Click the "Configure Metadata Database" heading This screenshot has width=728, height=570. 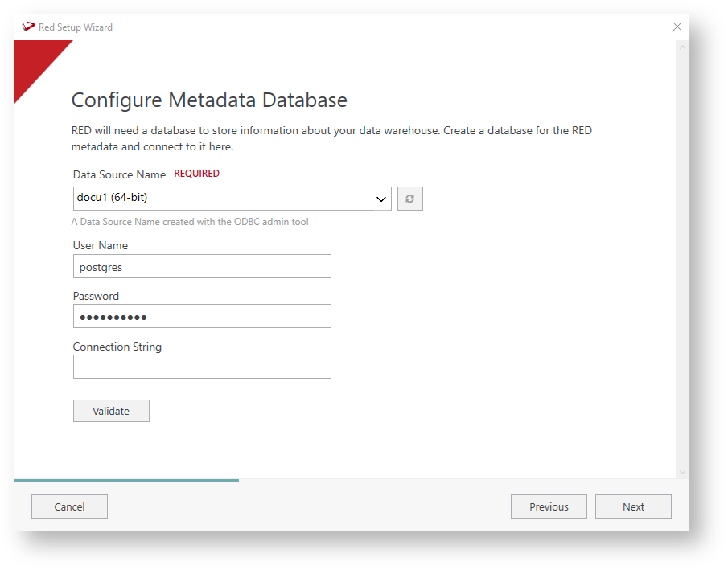coord(209,100)
